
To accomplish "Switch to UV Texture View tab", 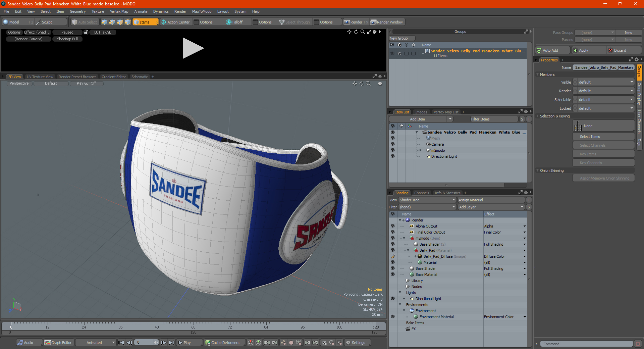I will pyautogui.click(x=40, y=77).
